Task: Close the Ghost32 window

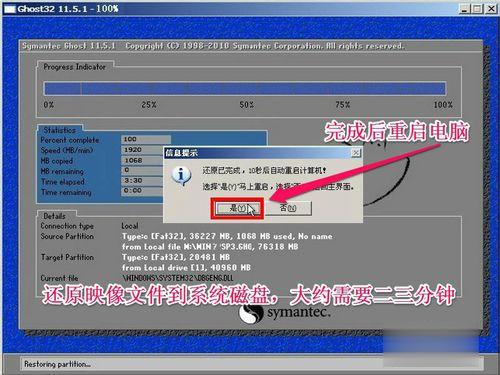Action: point(491,9)
